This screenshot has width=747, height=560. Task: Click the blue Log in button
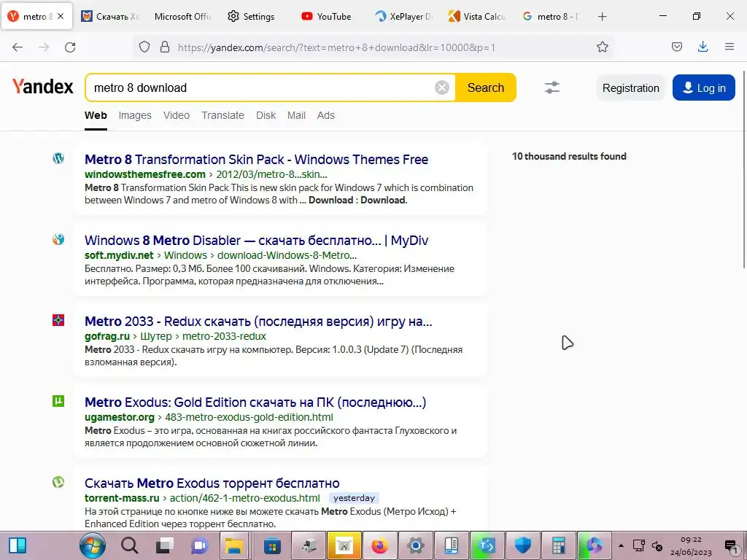(x=704, y=88)
